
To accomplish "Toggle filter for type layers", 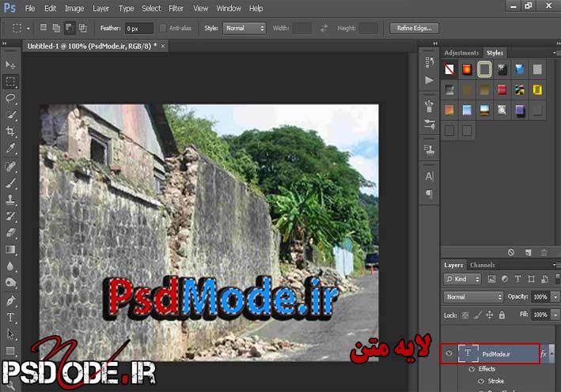I will point(517,279).
